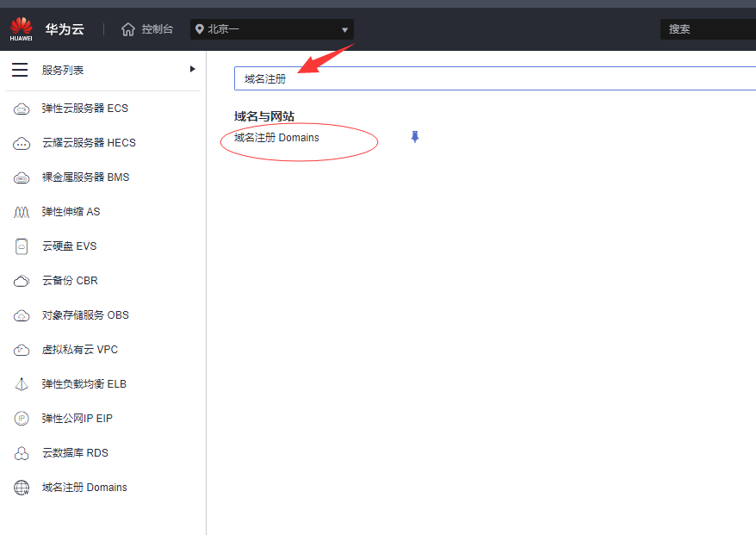
Task: Click the top 搜索 search box
Action: tap(708, 29)
